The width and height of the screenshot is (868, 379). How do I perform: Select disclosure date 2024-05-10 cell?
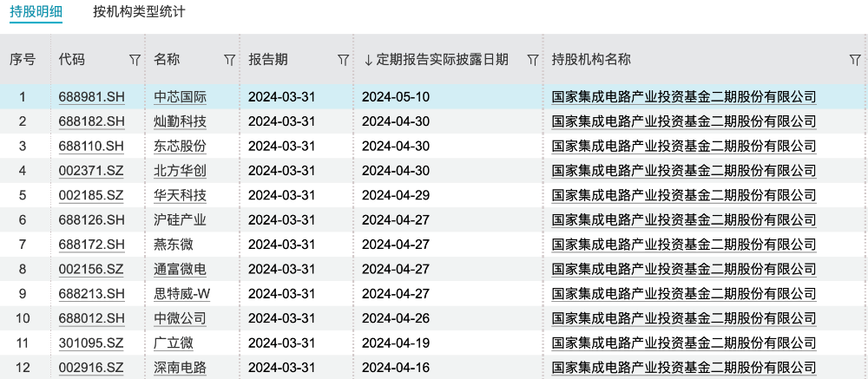396,97
